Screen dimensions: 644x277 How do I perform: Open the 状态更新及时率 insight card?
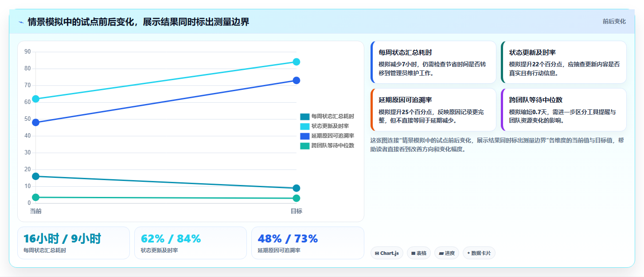pos(563,62)
